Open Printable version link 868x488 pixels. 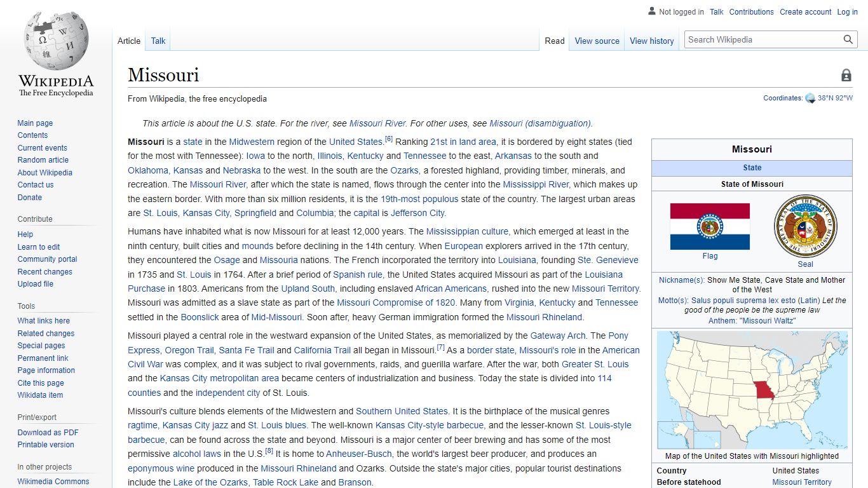(46, 445)
